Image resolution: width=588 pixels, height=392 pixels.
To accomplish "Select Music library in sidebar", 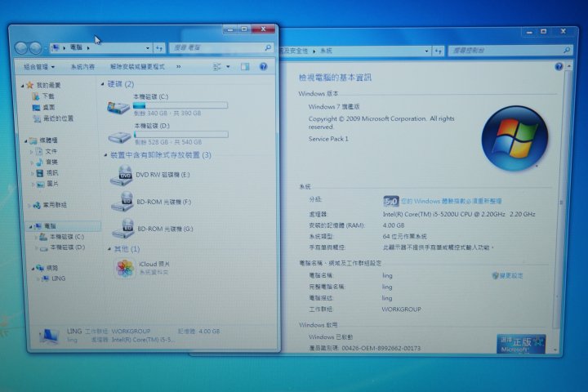I will click(x=47, y=162).
